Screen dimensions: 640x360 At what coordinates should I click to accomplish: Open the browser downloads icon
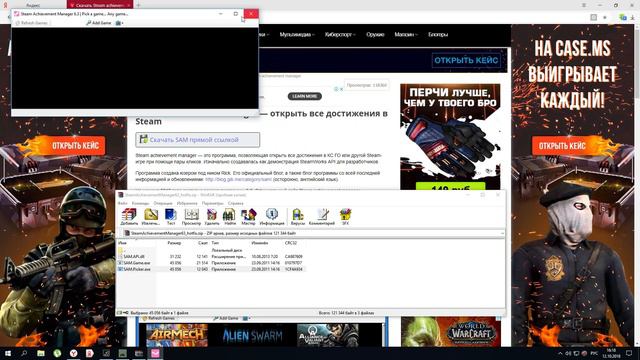(x=633, y=18)
